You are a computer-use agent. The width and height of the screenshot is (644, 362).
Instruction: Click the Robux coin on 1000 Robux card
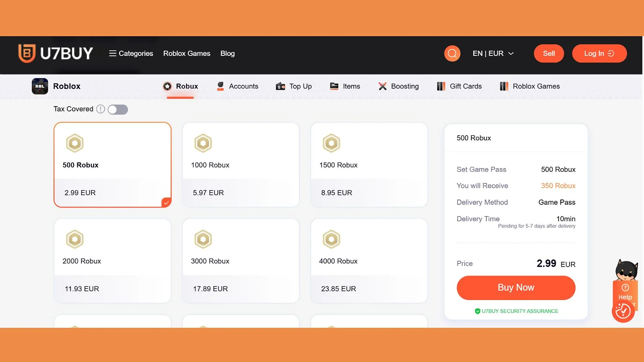tap(203, 143)
